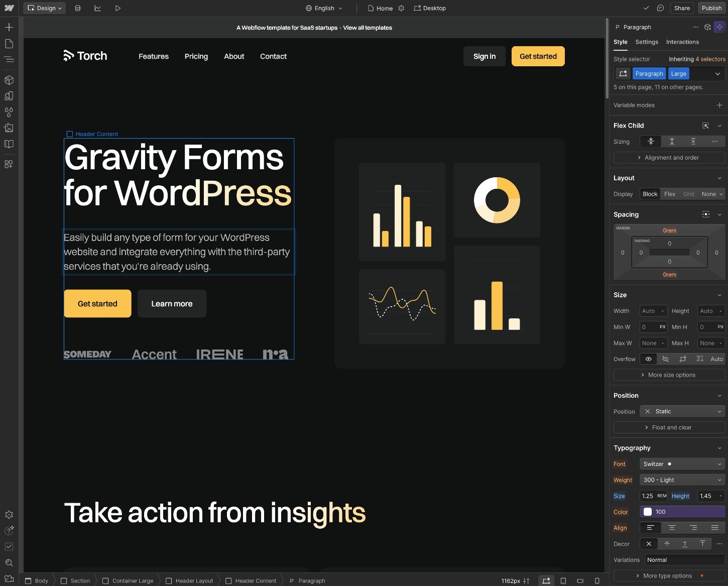Open the Design mode menu
Screen dimensions: 728x586
[44, 8]
